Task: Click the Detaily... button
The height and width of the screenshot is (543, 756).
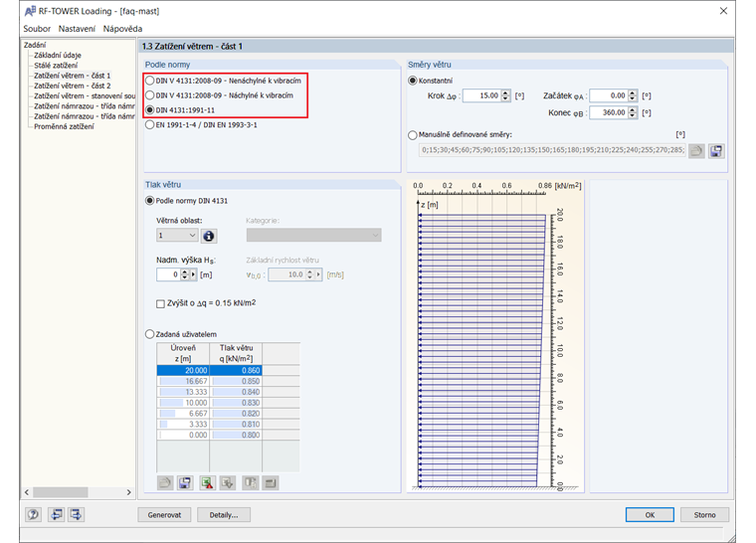Action: 224,514
